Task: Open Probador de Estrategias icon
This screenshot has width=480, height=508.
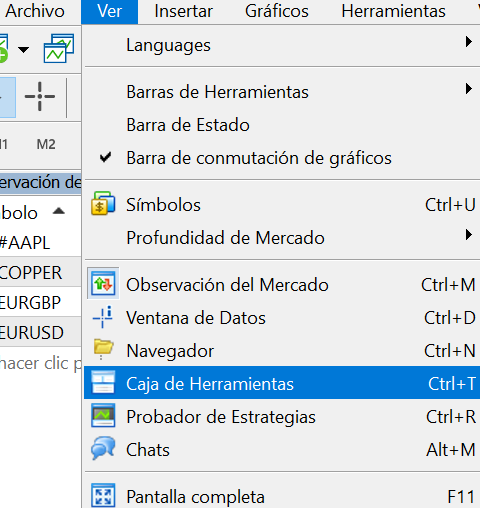Action: pos(103,415)
